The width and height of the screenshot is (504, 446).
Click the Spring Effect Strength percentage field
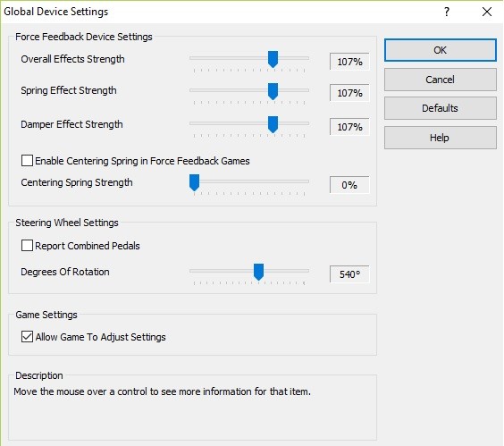tap(349, 93)
